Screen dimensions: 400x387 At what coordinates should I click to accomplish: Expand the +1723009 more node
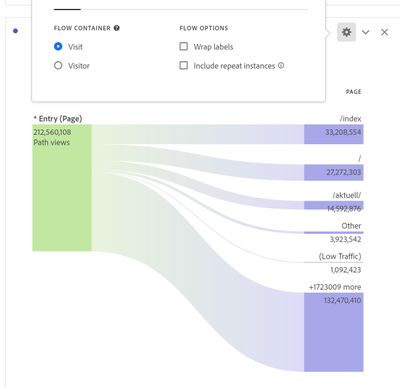point(334,332)
